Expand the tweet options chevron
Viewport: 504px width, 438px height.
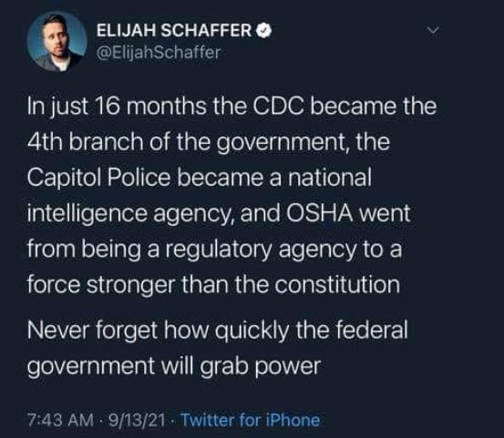pos(433,31)
